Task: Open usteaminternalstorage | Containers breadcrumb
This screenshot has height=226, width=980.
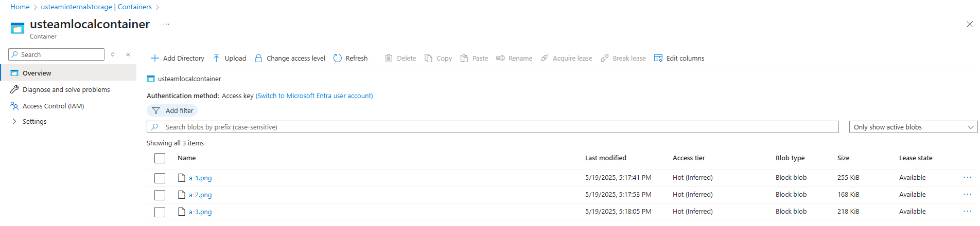Action: 96,7
